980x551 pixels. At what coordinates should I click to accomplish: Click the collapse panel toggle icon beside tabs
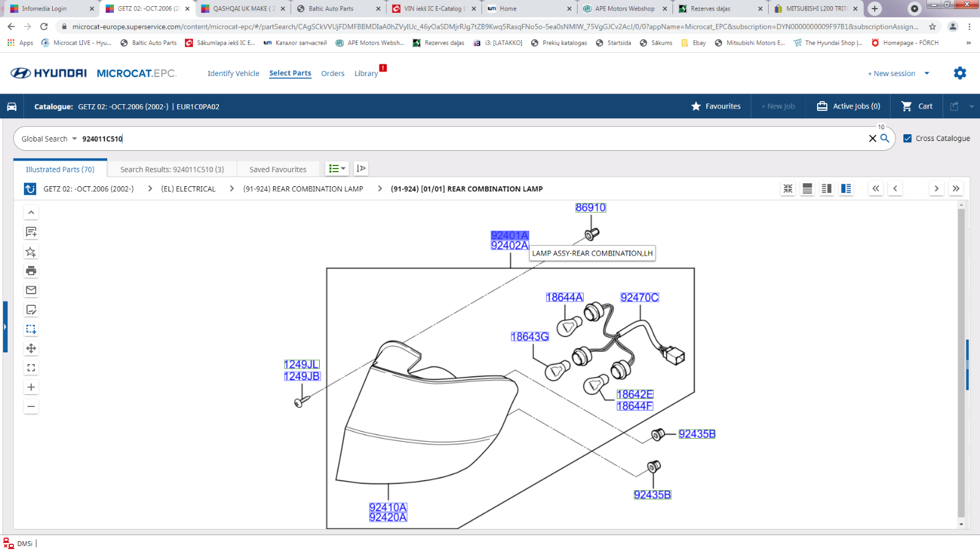[x=361, y=169]
